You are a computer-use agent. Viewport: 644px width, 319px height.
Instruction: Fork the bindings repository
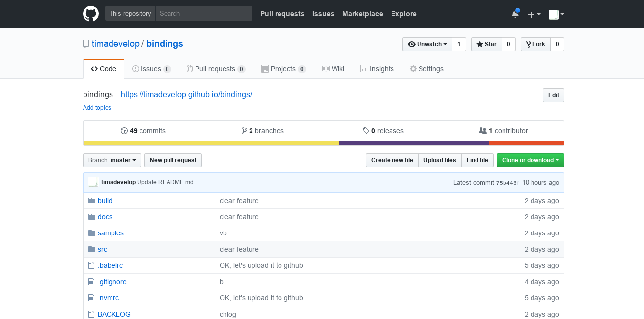click(535, 44)
